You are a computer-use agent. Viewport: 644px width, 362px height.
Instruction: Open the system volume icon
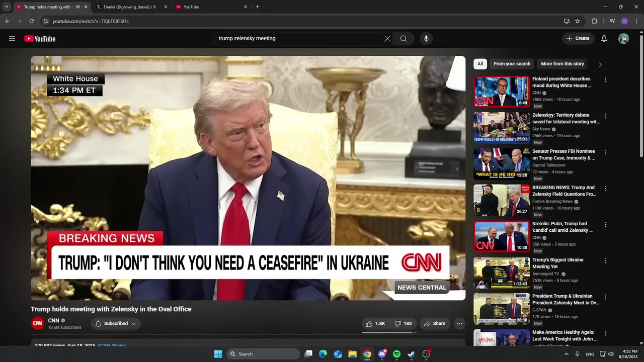coord(611,354)
